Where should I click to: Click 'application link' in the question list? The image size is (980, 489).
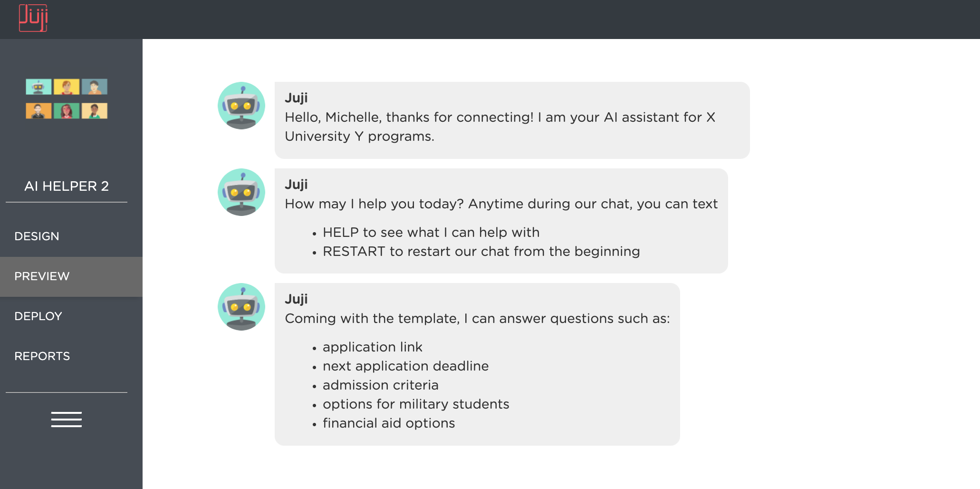click(x=373, y=347)
